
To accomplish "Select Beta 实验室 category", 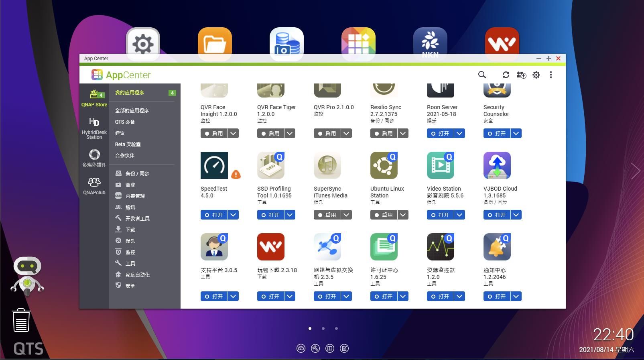I will 145,144.
